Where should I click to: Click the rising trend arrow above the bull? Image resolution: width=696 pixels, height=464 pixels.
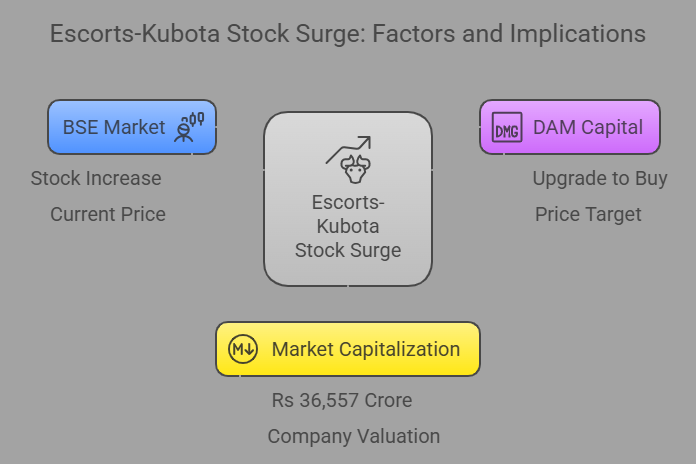click(348, 150)
